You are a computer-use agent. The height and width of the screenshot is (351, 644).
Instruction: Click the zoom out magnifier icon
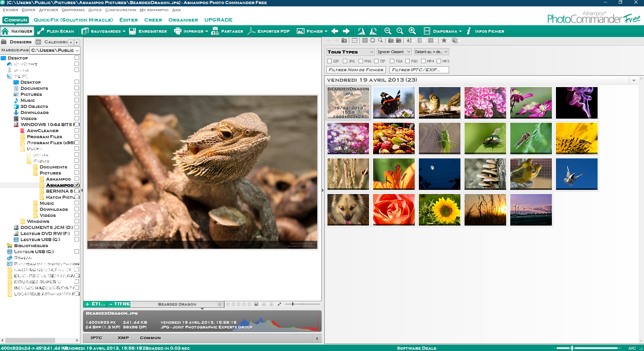388,31
